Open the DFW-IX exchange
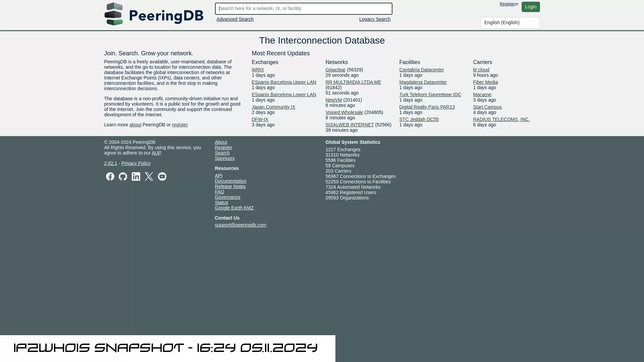This screenshot has height=362, width=644. [260, 119]
